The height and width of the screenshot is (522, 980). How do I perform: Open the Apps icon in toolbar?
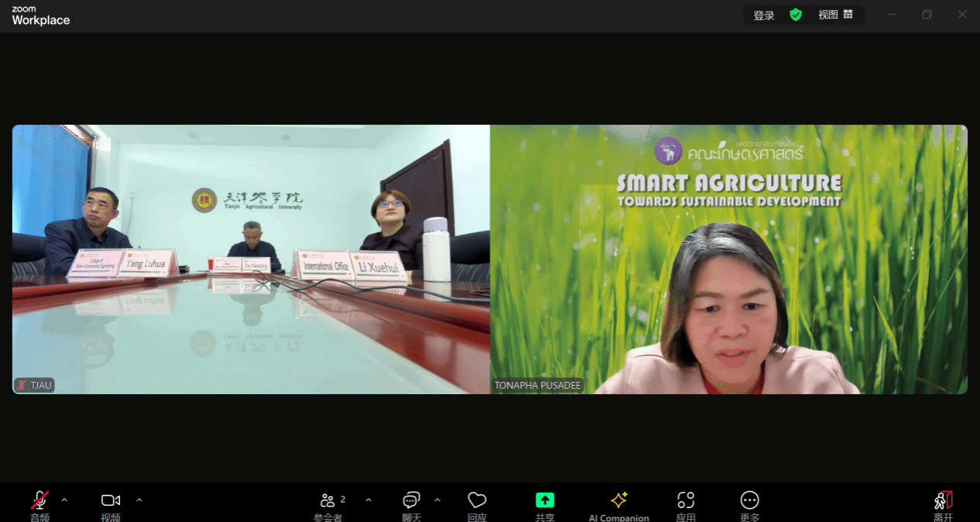(x=686, y=500)
